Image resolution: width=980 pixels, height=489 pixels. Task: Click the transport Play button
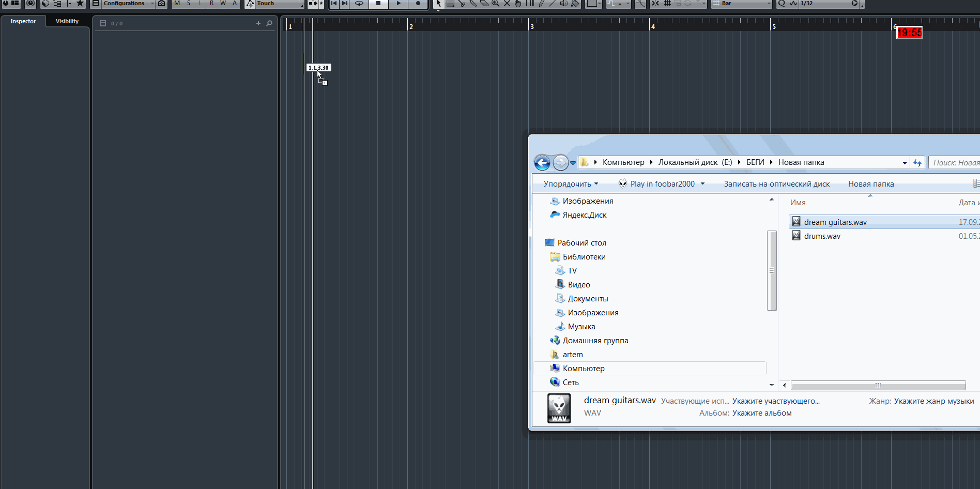tap(399, 3)
